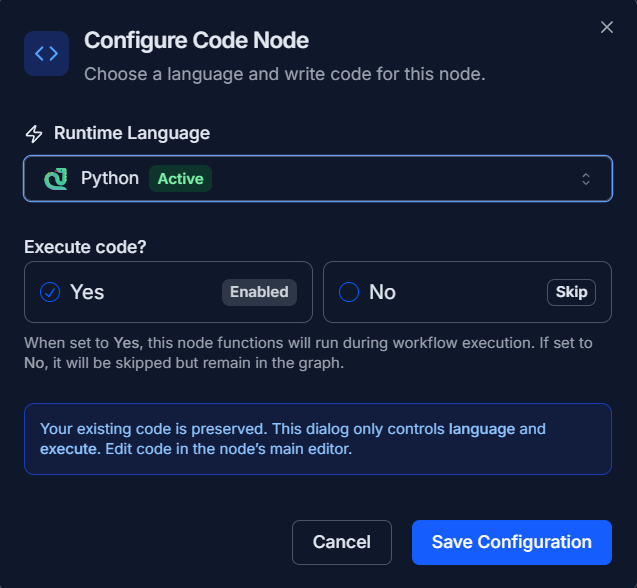Click the Execute code? label
This screenshot has width=637, height=588.
click(85, 247)
